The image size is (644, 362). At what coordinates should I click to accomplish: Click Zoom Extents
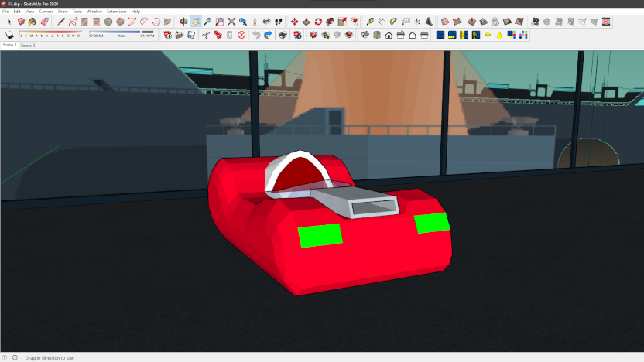231,22
